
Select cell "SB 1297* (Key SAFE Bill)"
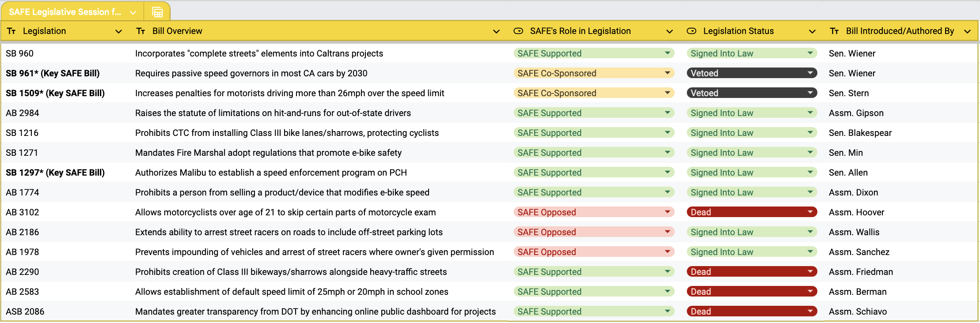coord(65,173)
